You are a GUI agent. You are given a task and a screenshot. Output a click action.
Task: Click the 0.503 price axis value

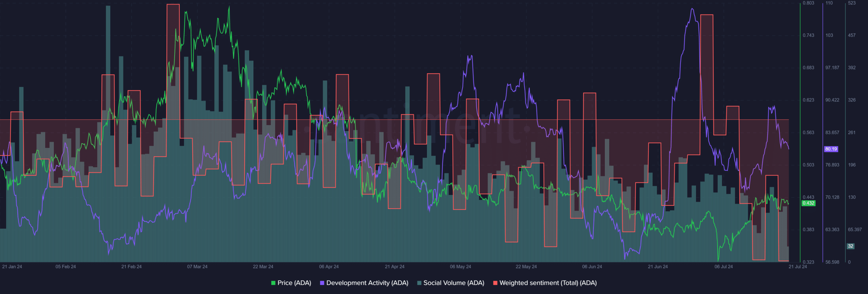click(x=808, y=165)
